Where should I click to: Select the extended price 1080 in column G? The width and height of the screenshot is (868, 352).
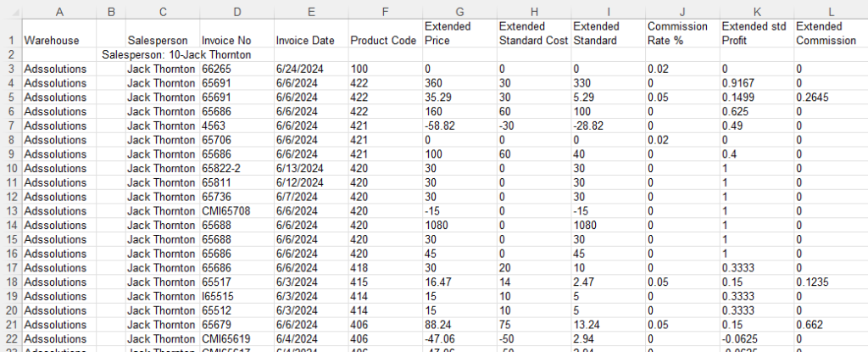459,226
